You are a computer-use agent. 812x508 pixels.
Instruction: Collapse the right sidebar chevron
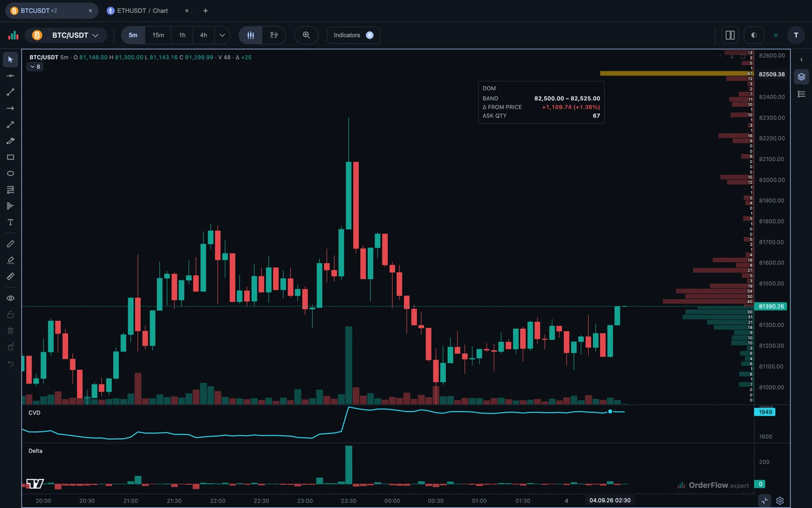coord(801,59)
